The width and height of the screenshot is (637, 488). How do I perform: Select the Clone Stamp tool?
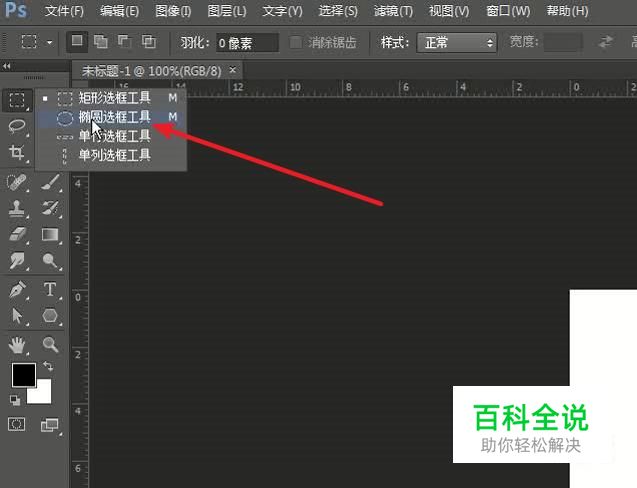coord(17,208)
